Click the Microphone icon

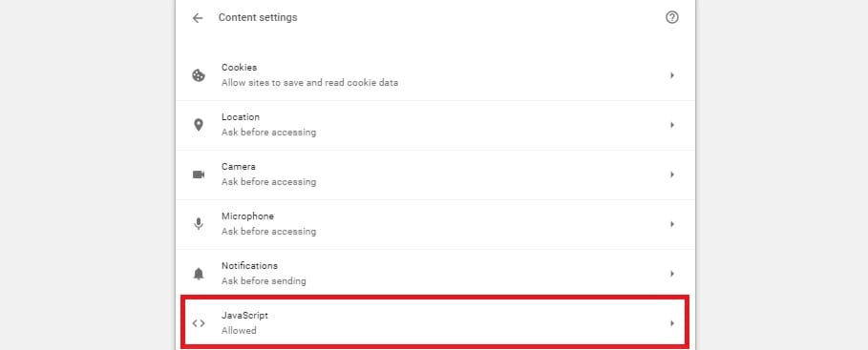tap(199, 224)
